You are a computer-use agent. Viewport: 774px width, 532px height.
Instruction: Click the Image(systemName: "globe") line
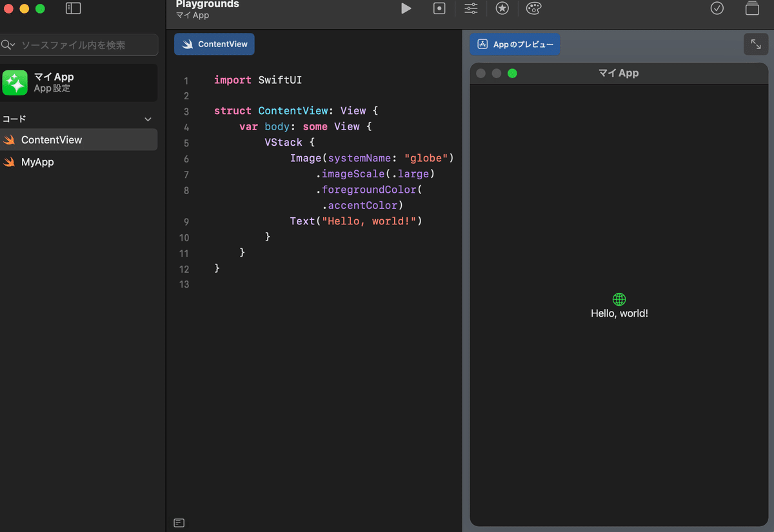372,158
